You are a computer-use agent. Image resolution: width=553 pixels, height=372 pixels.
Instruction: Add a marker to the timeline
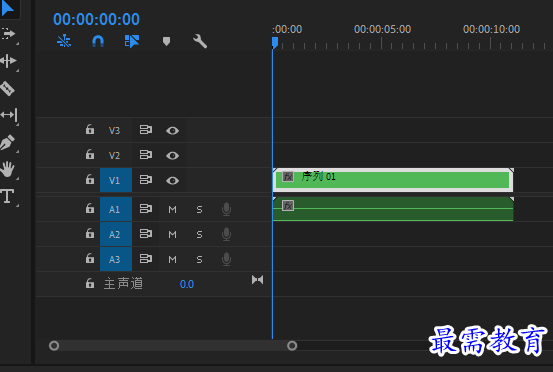tap(166, 41)
